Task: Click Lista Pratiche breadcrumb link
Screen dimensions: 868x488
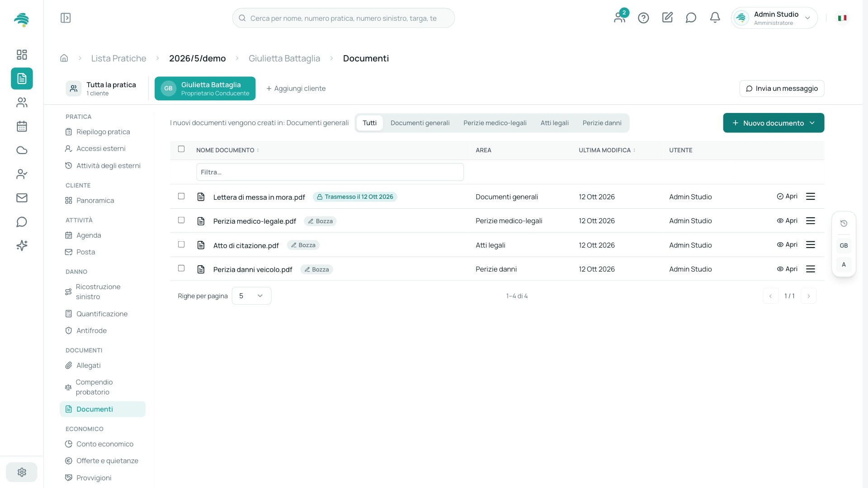Action: click(x=118, y=58)
